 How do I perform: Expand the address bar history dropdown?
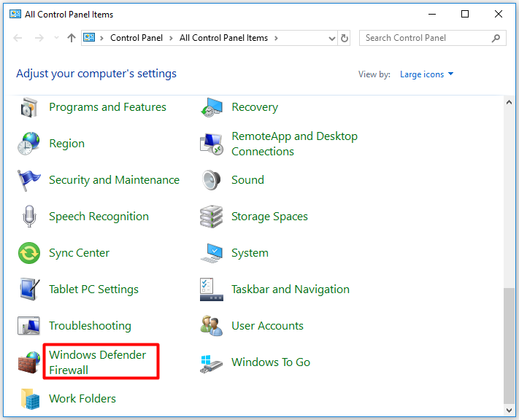331,39
